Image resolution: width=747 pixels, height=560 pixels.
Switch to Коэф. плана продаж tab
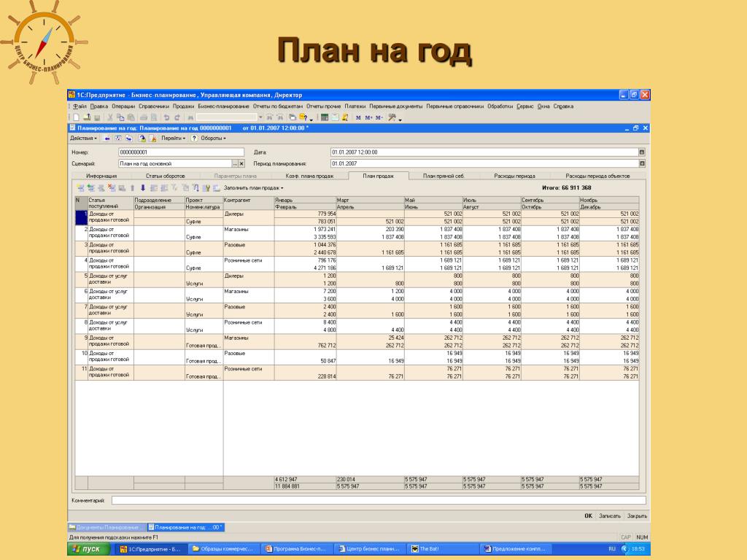tap(309, 176)
